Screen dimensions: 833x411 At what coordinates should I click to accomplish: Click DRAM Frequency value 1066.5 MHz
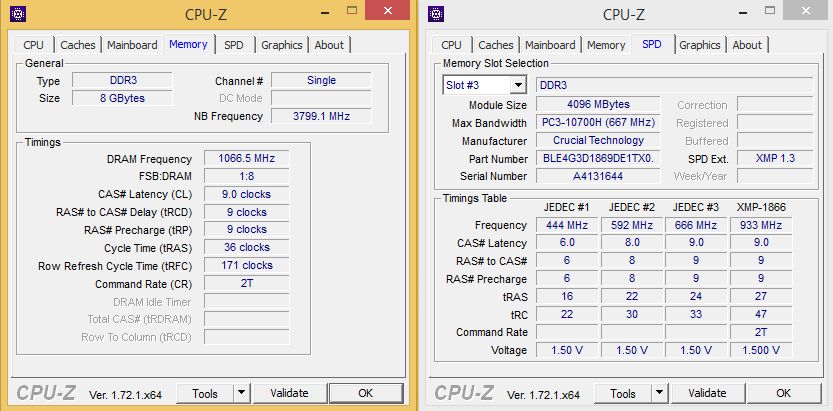click(246, 159)
